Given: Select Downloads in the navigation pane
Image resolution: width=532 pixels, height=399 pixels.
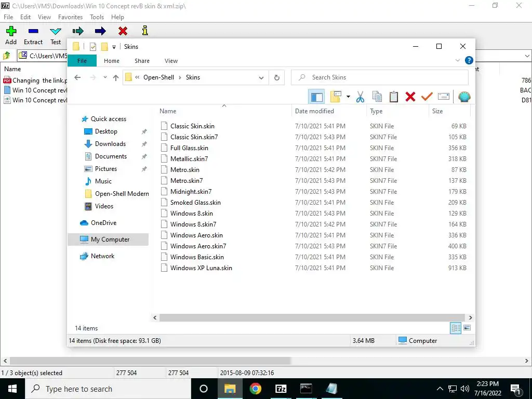Looking at the screenshot, I should [x=110, y=144].
